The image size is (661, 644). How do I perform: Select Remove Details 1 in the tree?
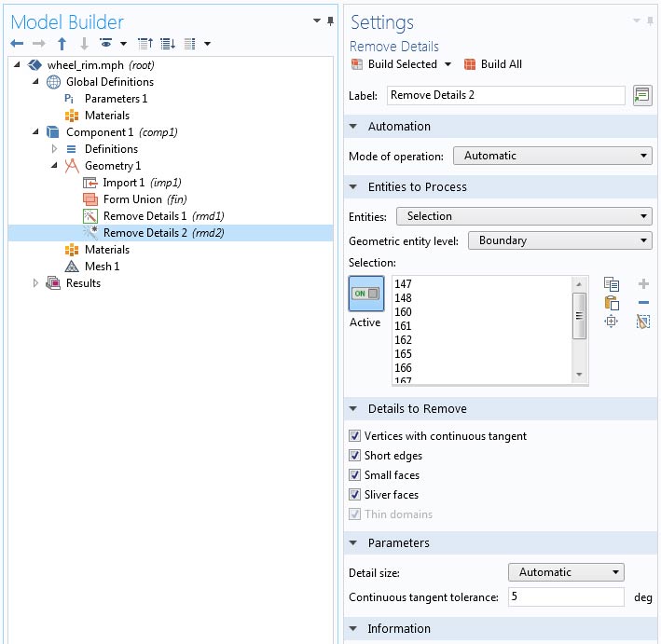tap(153, 216)
